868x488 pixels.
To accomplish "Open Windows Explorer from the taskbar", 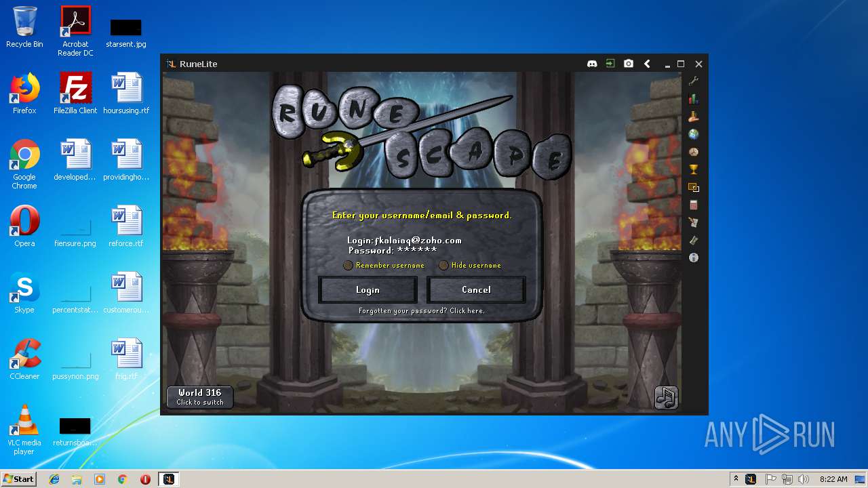I will (77, 479).
